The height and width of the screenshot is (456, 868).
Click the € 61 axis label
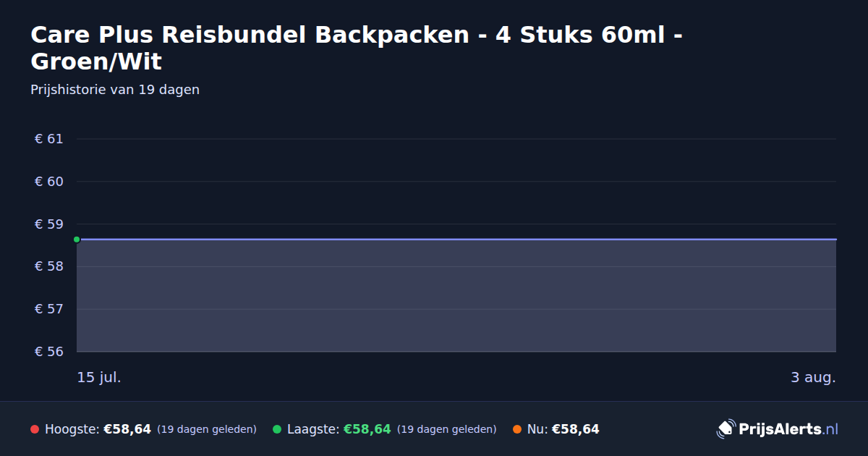tap(49, 139)
